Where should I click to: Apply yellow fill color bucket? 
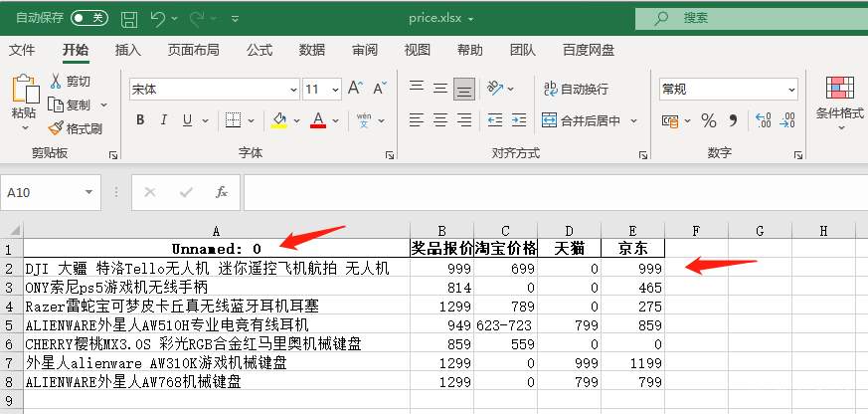(x=279, y=119)
